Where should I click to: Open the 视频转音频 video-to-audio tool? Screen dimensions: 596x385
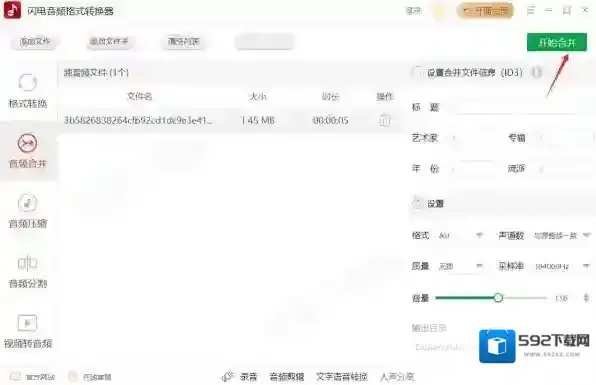(x=28, y=331)
